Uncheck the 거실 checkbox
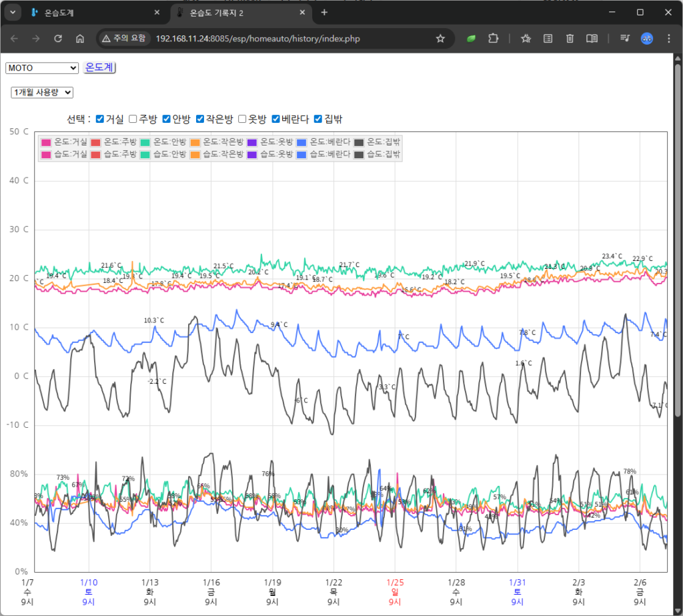Viewport: 683px width, 616px height. (x=100, y=119)
